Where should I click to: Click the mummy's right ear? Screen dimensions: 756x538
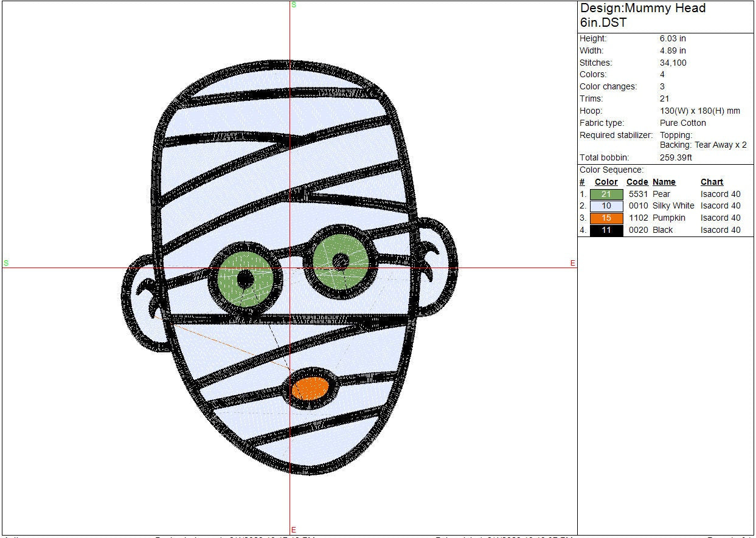[437, 260]
